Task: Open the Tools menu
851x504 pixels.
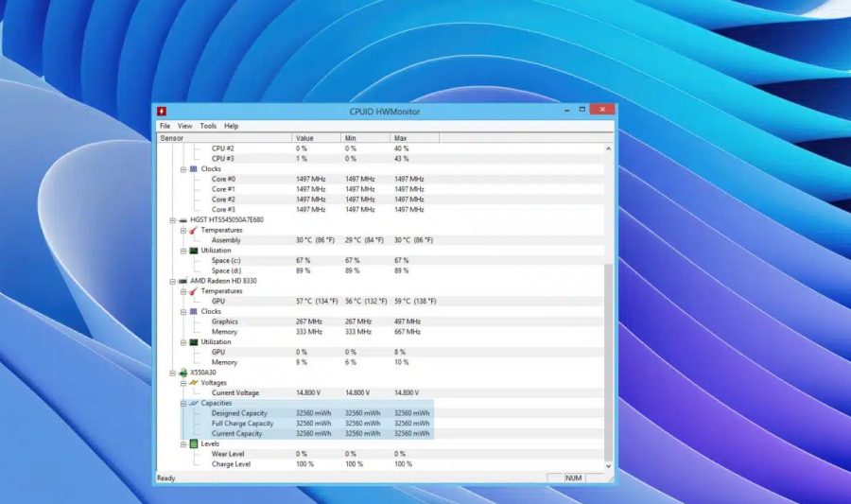Action: pyautogui.click(x=208, y=126)
